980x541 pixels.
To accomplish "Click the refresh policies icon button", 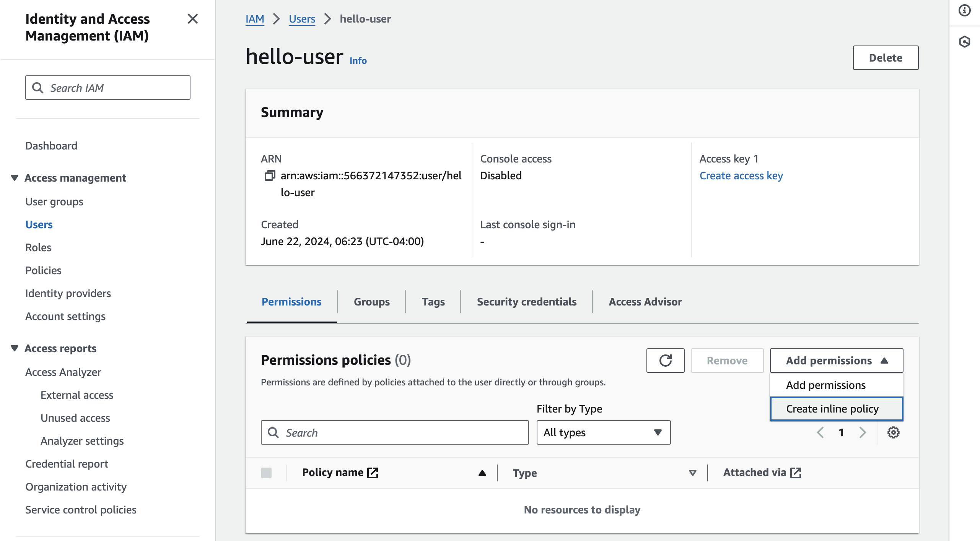I will pos(665,361).
